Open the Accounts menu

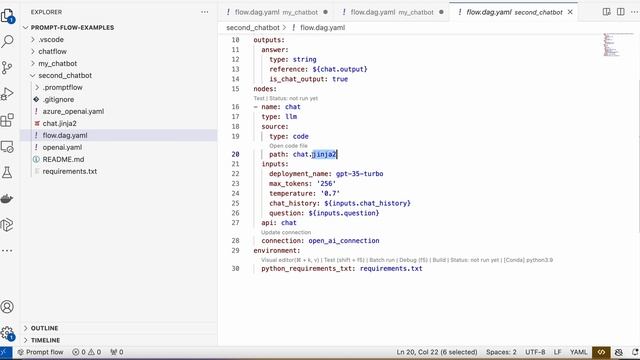(7, 307)
